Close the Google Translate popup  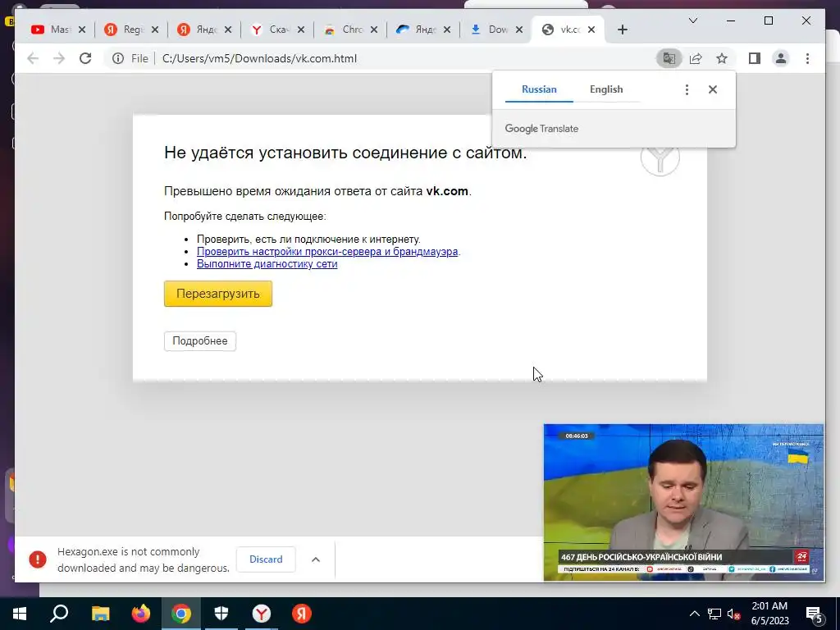pos(713,89)
